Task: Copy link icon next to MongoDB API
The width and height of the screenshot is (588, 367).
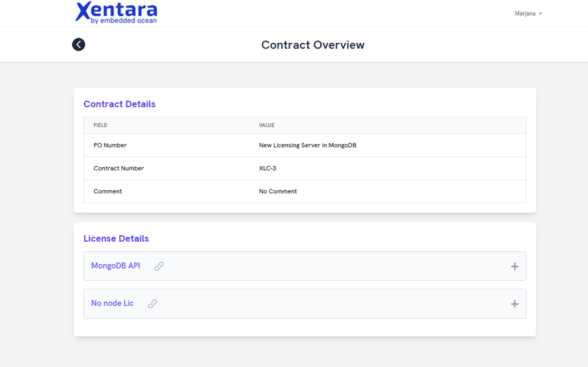Action: [x=159, y=266]
